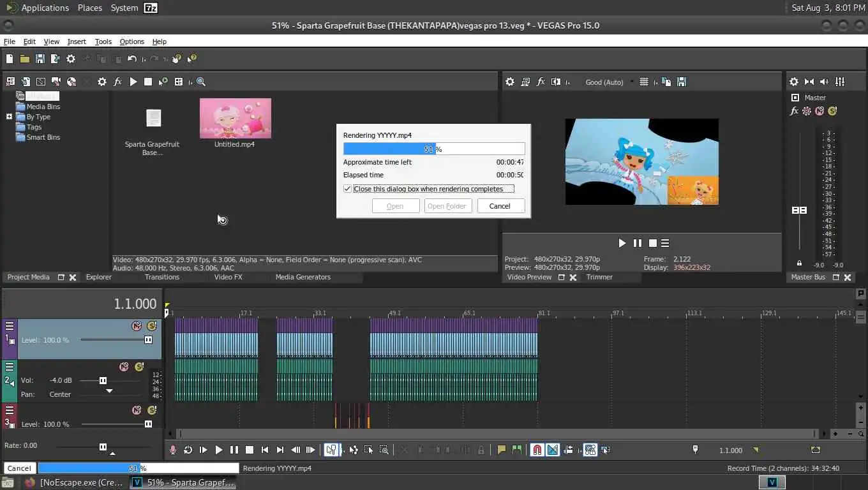Select the Untitled.mp4 thumbnail

tap(236, 118)
